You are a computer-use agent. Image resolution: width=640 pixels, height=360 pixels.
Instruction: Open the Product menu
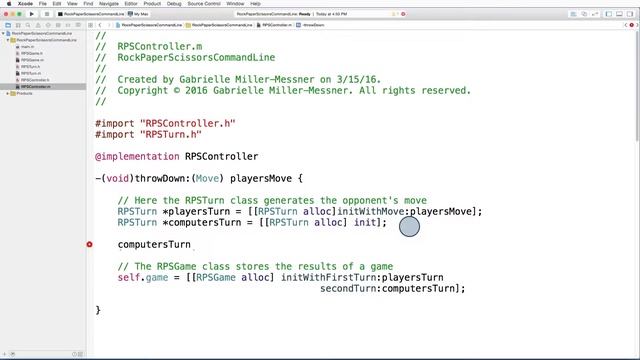pos(152,4)
